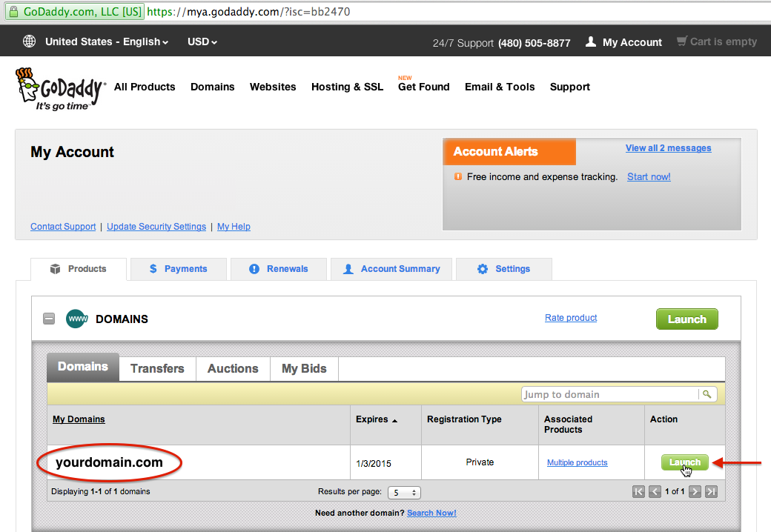This screenshot has height=532, width=771.
Task: Open the Domains navigation menu
Action: tap(213, 87)
